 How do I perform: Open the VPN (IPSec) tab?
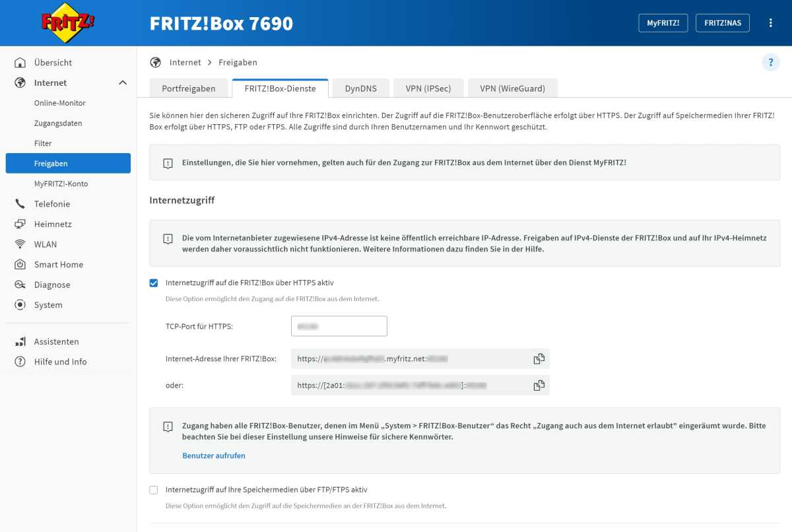(x=428, y=88)
